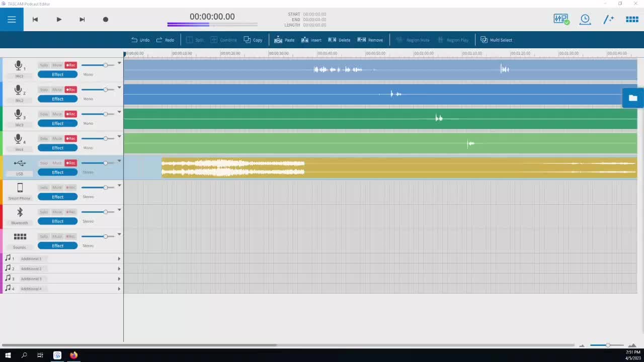Screen dimensions: 644x362
Task: Toggle Solo on the Mic1 track
Action: (44, 65)
